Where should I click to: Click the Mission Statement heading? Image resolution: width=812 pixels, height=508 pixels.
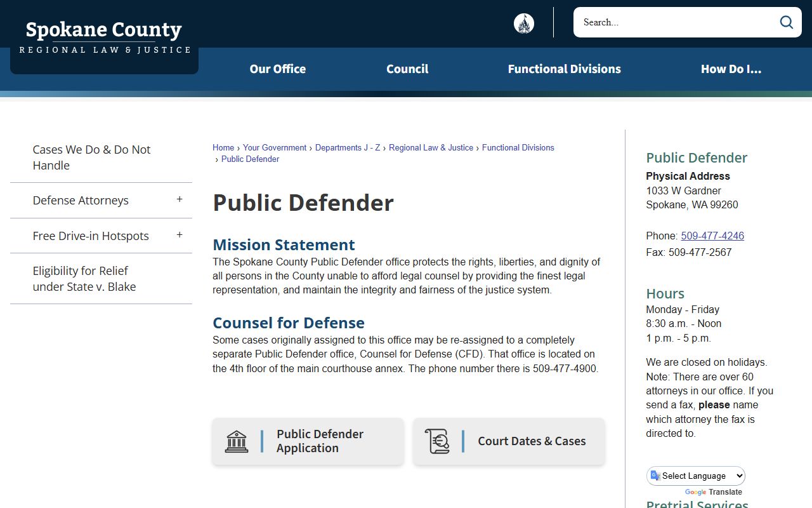pos(284,244)
